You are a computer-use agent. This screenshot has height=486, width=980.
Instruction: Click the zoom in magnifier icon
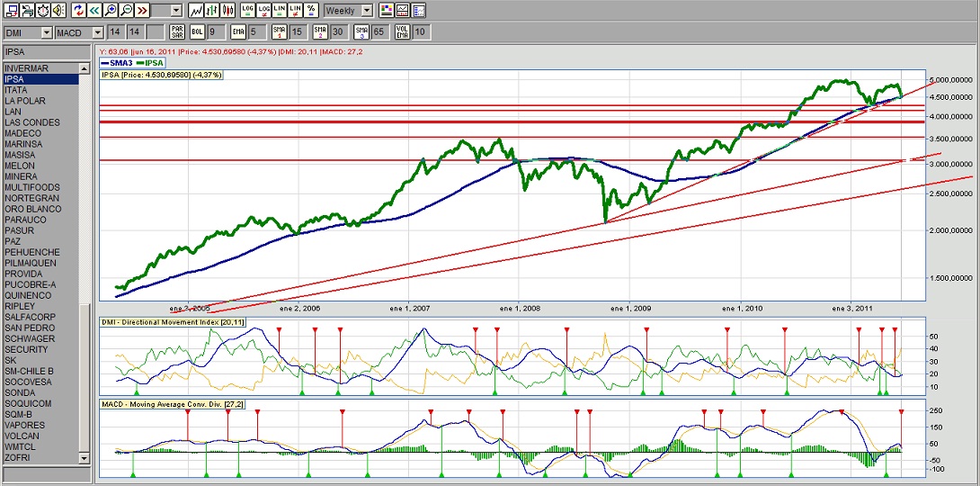point(110,11)
